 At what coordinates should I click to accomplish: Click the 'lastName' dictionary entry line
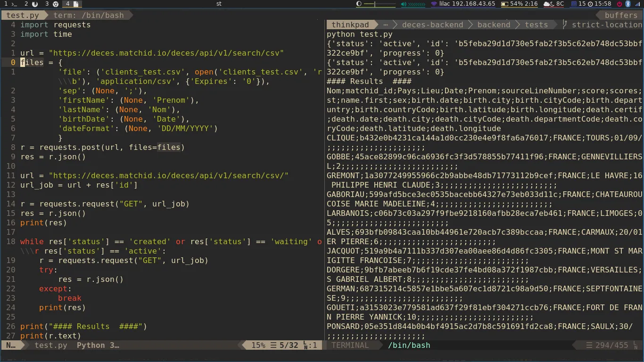pyautogui.click(x=119, y=109)
